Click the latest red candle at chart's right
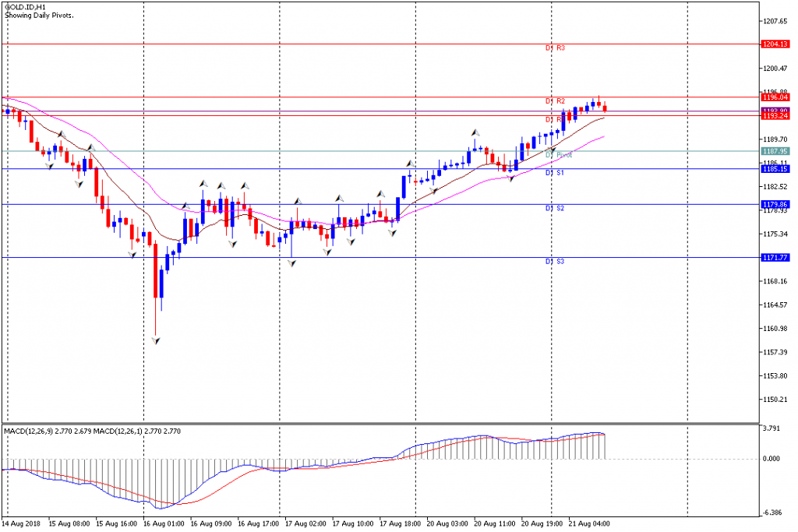This screenshot has width=798, height=532. [605, 108]
